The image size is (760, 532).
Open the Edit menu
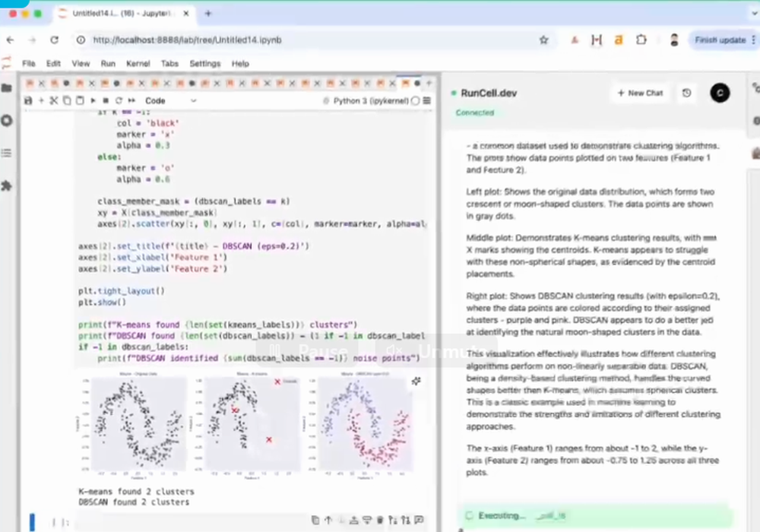(x=53, y=64)
